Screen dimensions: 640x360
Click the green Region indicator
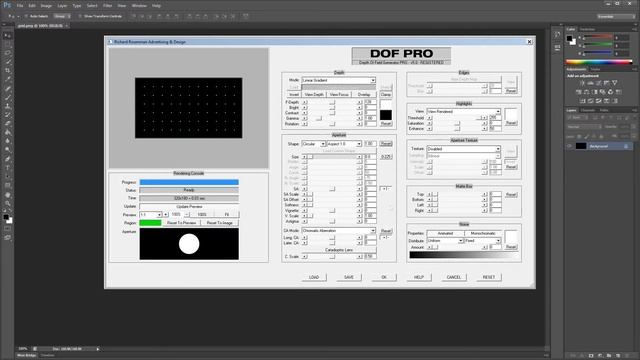(150, 223)
